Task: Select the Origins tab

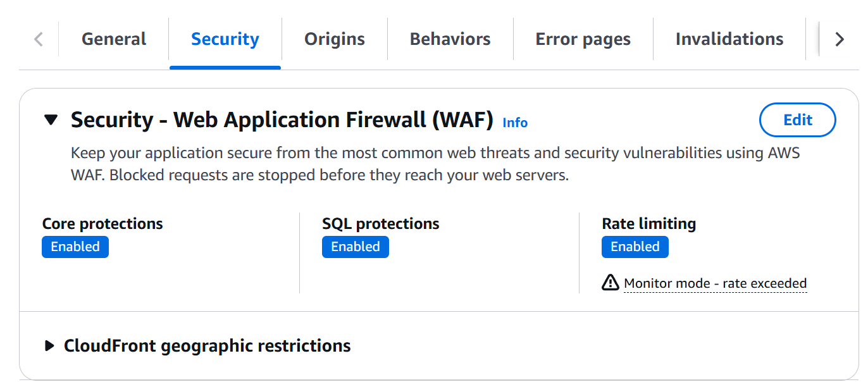Action: (x=334, y=39)
